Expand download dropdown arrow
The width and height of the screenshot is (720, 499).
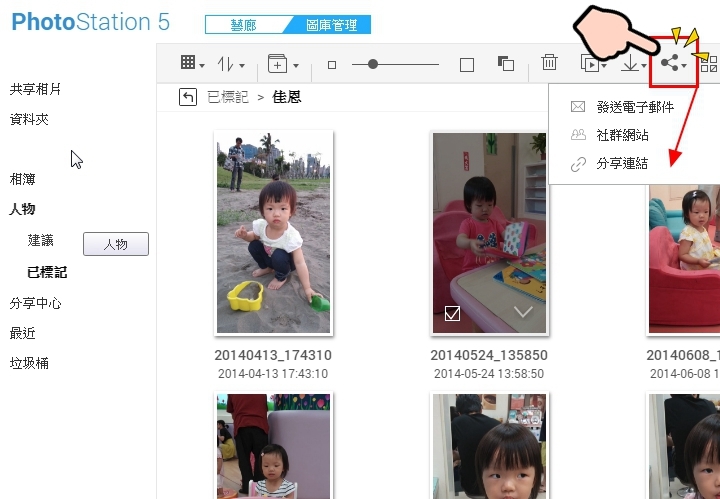[644, 66]
